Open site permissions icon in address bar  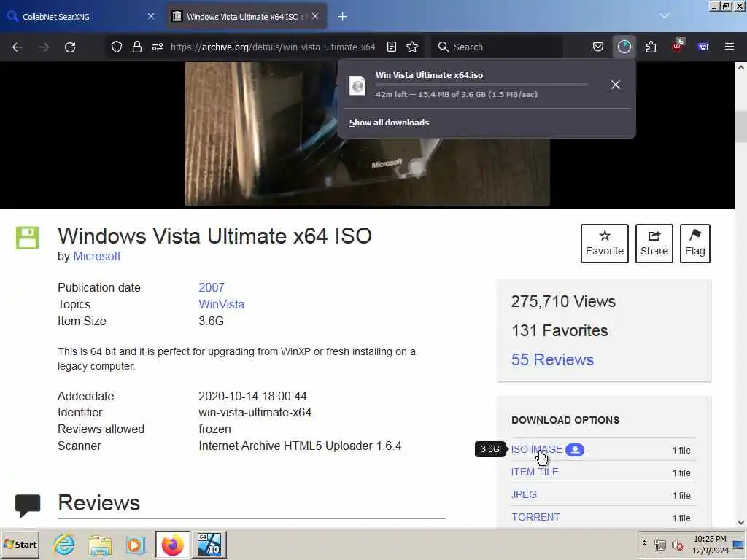[158, 47]
